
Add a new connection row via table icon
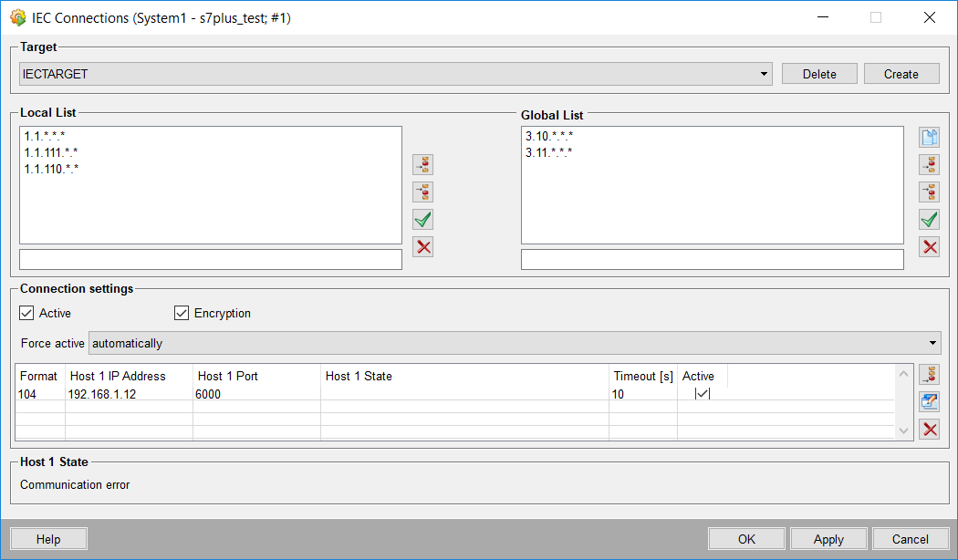point(930,374)
